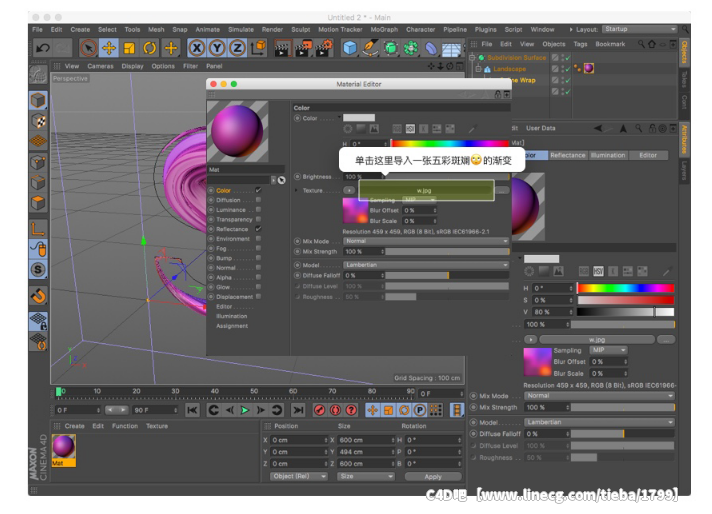712x514 pixels.
Task: Select the Rotate tool in top toolbar
Action: (x=150, y=48)
